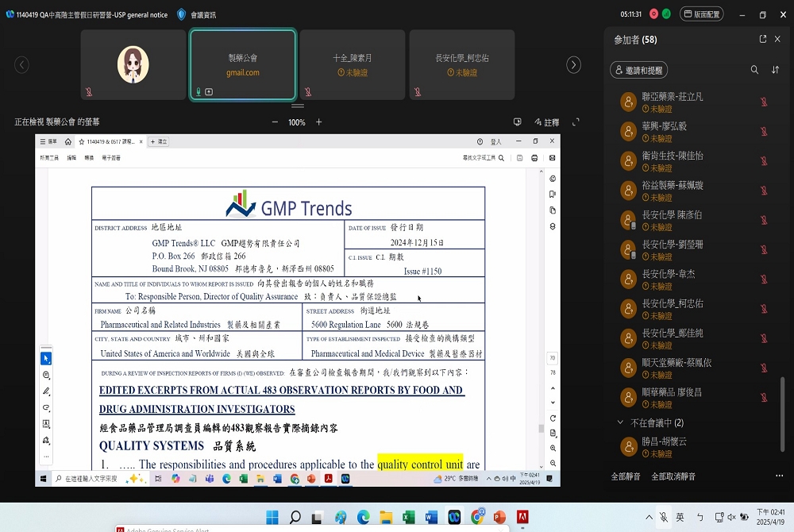Enter full screen for the shared view
This screenshot has width=794, height=532.
click(576, 122)
